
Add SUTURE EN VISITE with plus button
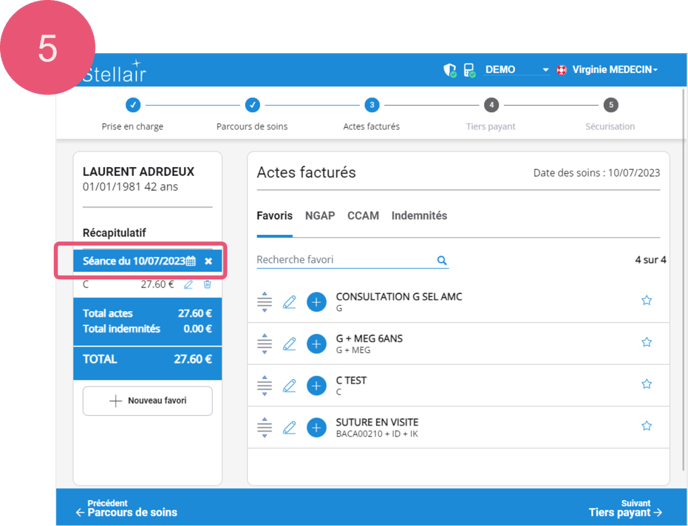(316, 428)
